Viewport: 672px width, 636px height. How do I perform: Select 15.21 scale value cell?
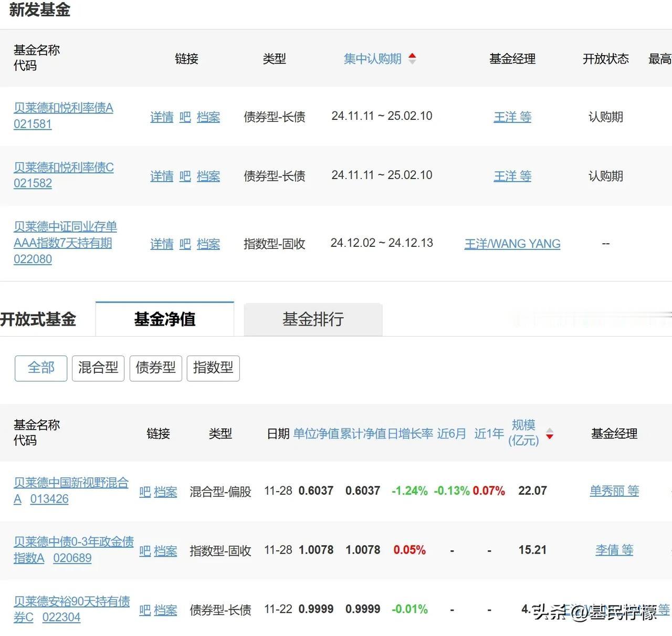532,550
